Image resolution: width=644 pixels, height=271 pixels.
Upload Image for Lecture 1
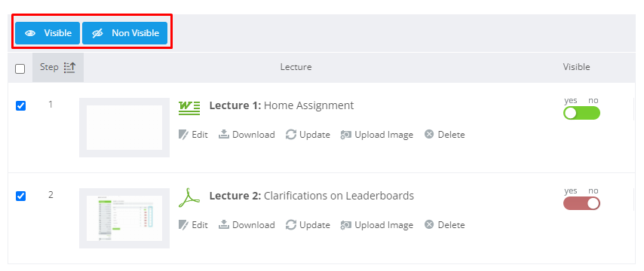376,135
